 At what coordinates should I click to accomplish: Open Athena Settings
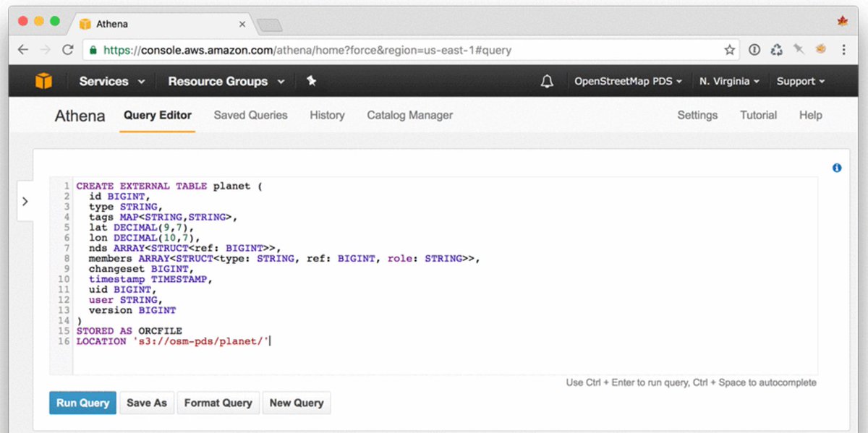point(697,115)
